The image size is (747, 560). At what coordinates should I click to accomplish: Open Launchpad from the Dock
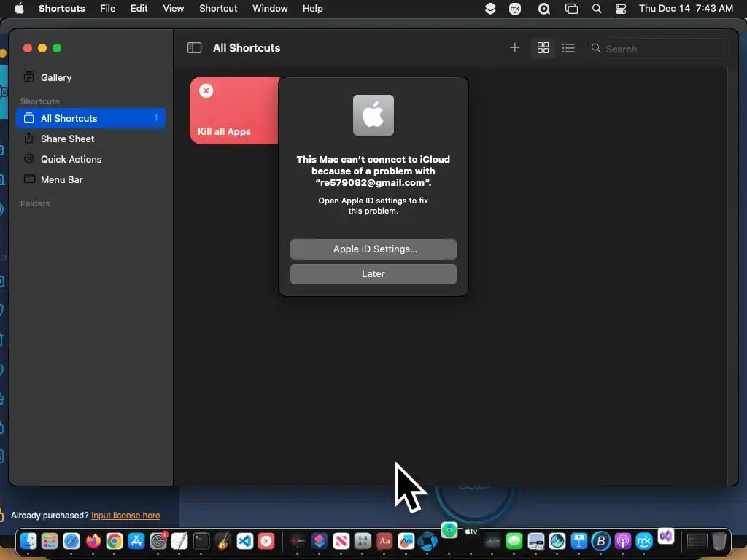pos(50,541)
